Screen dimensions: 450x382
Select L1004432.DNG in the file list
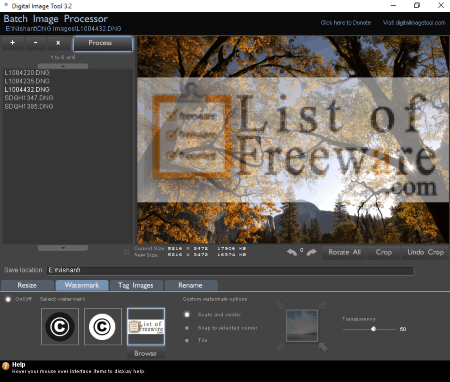tap(27, 90)
